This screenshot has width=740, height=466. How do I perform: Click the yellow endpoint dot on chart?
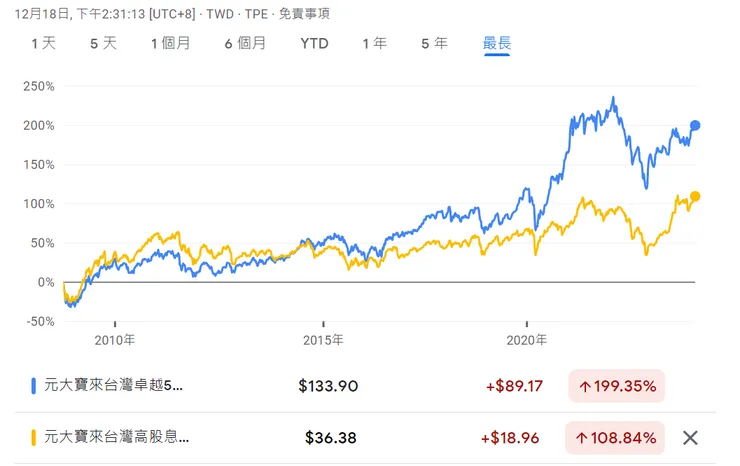[695, 196]
